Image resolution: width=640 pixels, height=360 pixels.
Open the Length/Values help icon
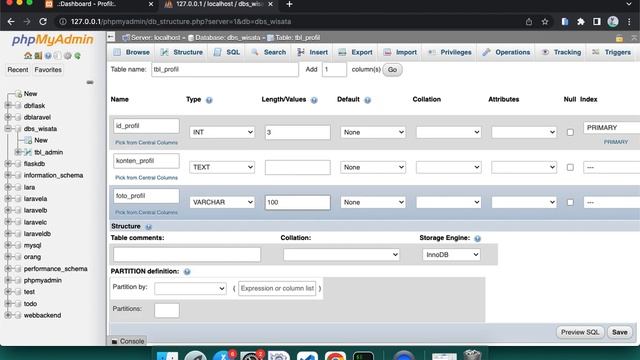click(x=314, y=100)
